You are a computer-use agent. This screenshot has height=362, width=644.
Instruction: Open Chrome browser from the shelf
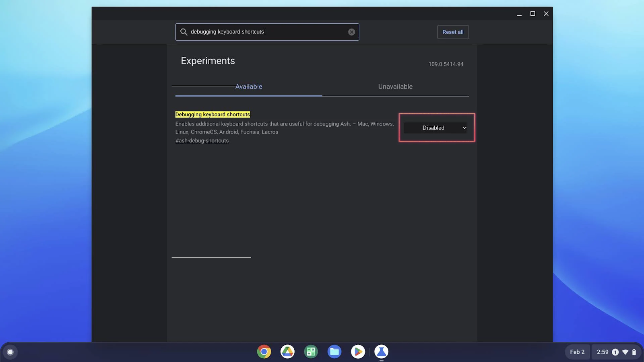pyautogui.click(x=264, y=352)
